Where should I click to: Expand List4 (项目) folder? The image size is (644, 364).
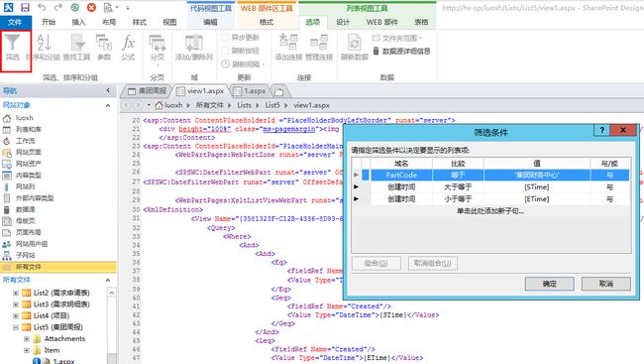point(16,315)
